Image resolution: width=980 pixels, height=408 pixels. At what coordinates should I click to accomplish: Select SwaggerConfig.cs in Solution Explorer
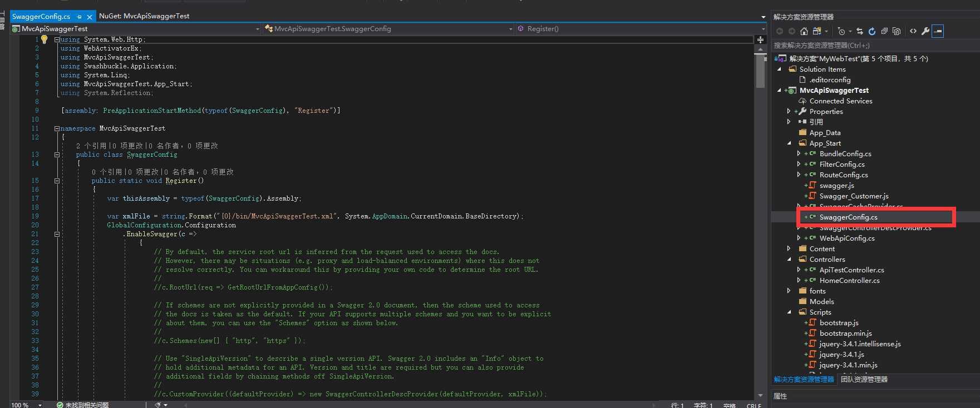tap(848, 217)
